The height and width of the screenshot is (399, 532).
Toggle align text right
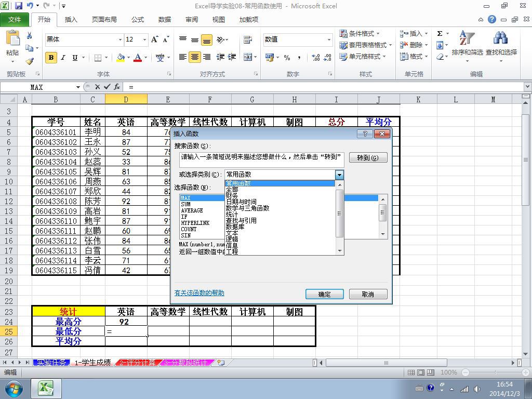[207, 57]
